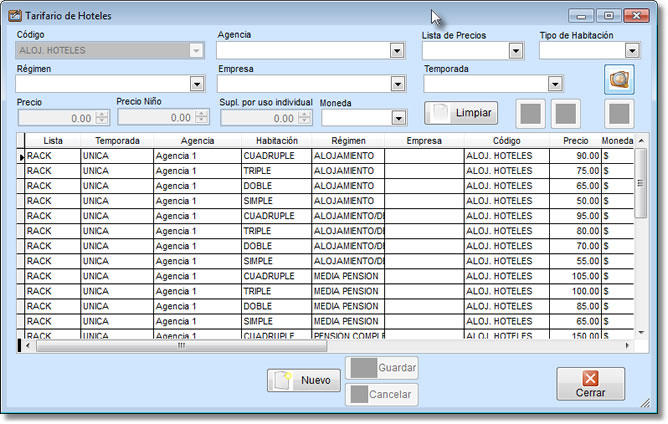The height and width of the screenshot is (424, 668).
Task: Select first row's CUADRUPLE habitación cell
Action: [x=276, y=156]
